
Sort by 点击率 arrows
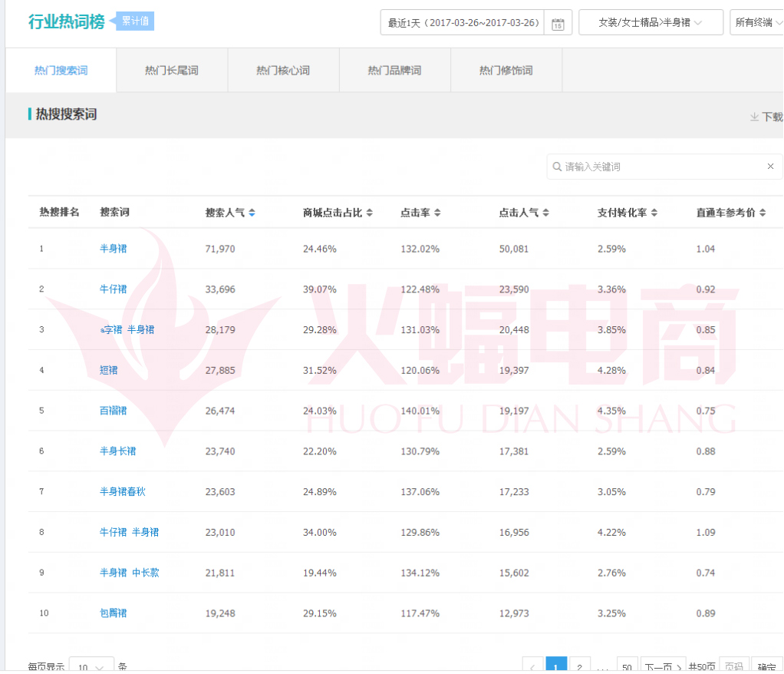437,213
